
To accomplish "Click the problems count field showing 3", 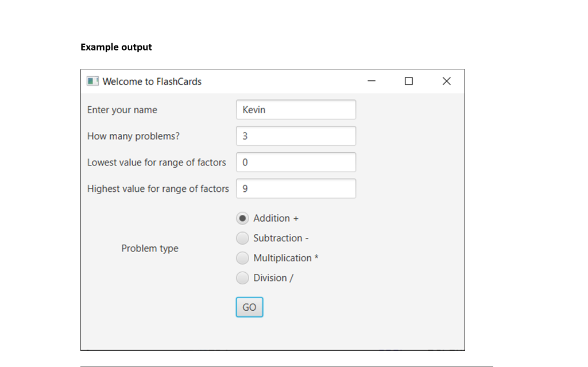I will coord(296,136).
